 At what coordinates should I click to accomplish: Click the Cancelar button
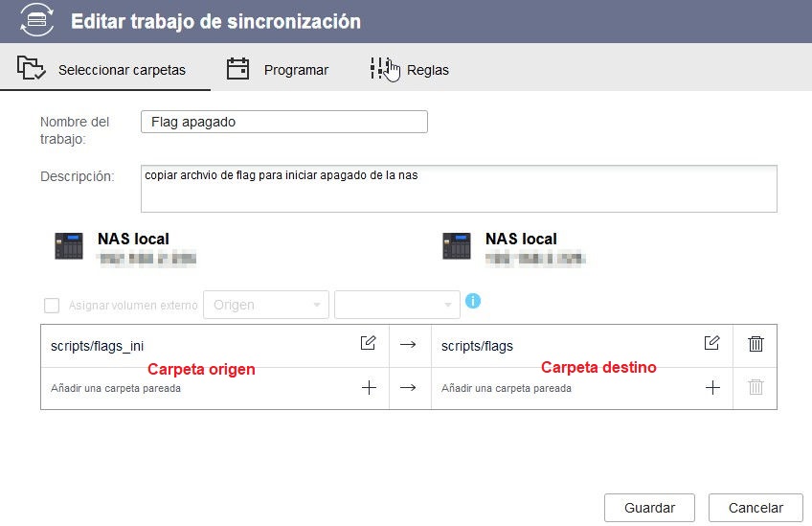755,508
